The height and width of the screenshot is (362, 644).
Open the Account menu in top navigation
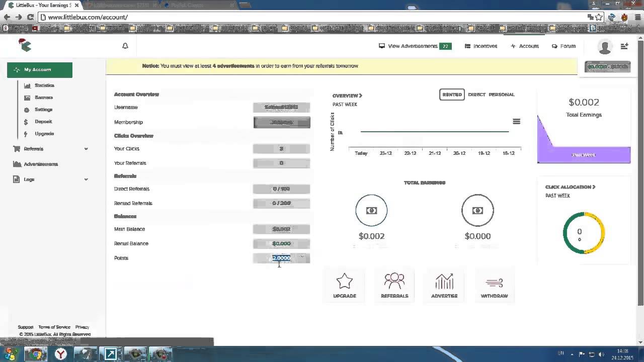tap(525, 46)
